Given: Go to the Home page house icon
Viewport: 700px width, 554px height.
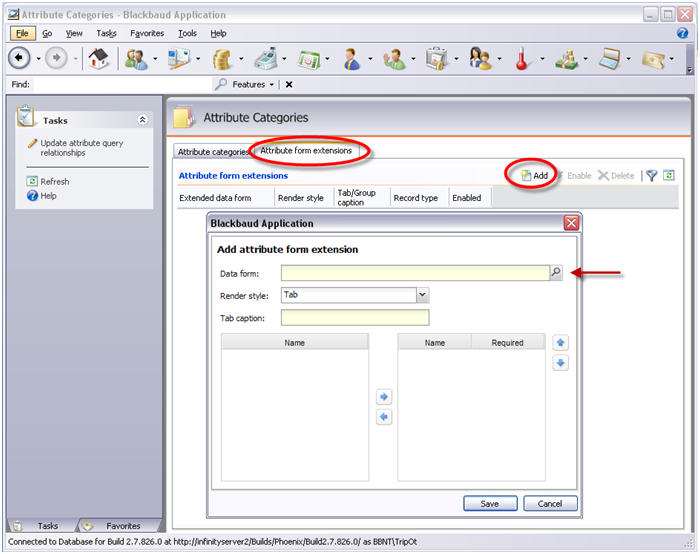Looking at the screenshot, I should coord(99,58).
